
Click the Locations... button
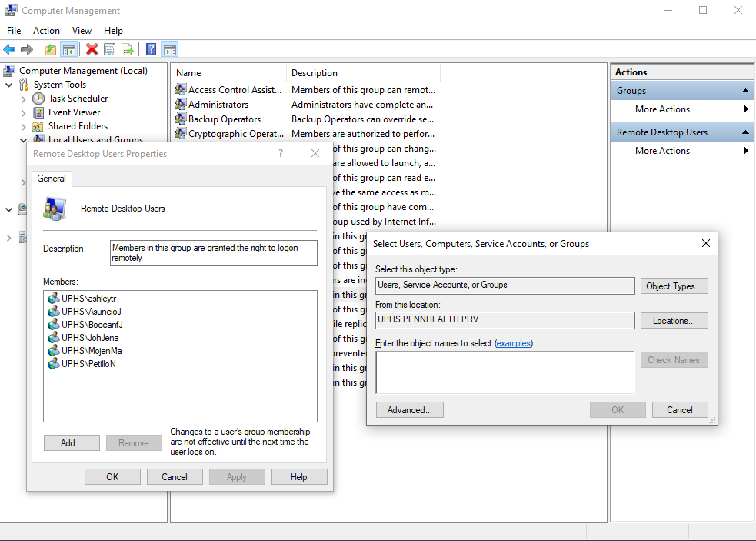click(x=674, y=320)
